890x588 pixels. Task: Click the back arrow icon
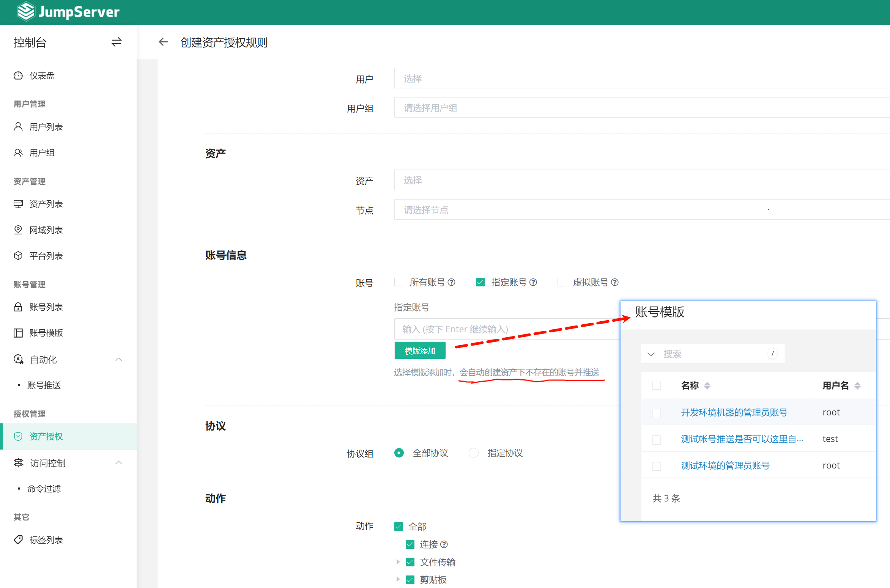[163, 42]
